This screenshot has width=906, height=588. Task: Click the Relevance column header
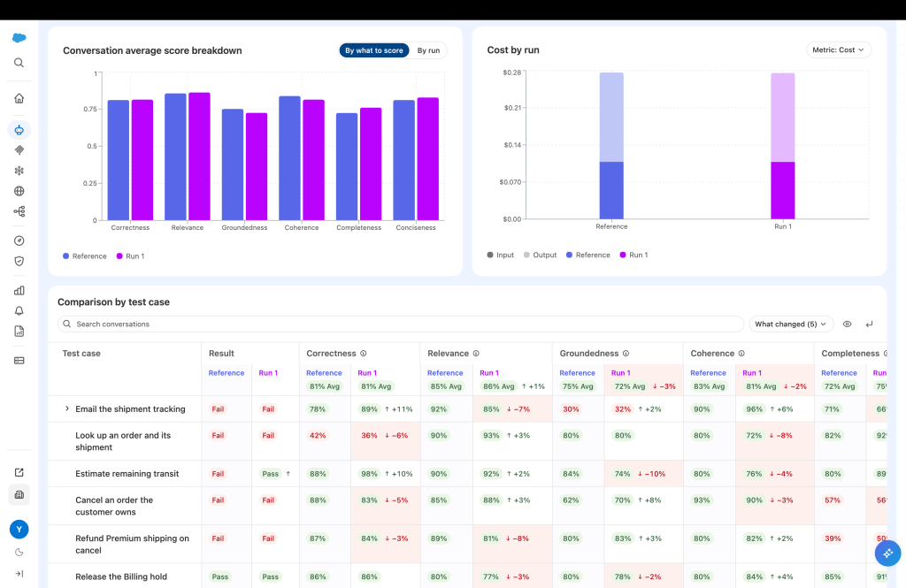pyautogui.click(x=448, y=354)
